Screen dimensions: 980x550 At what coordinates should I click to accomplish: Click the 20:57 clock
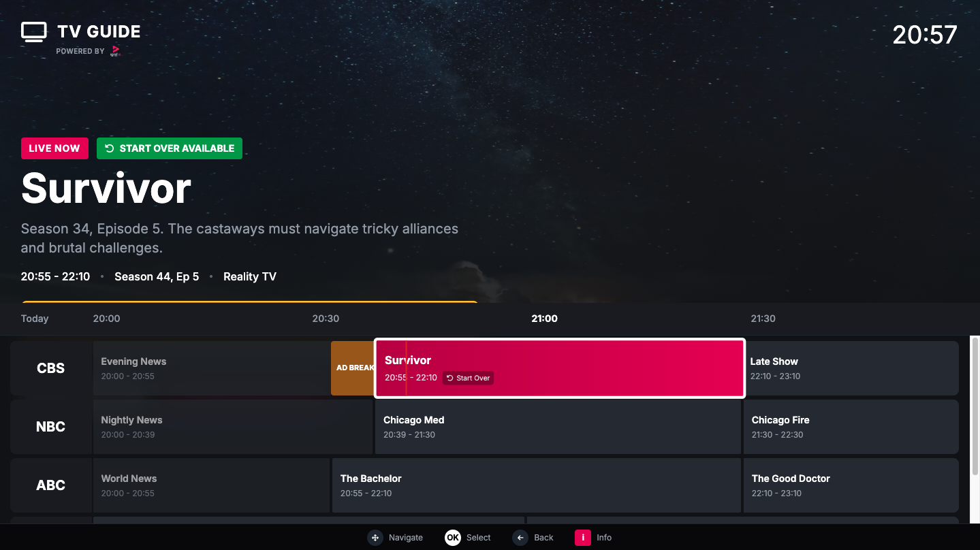pos(925,35)
